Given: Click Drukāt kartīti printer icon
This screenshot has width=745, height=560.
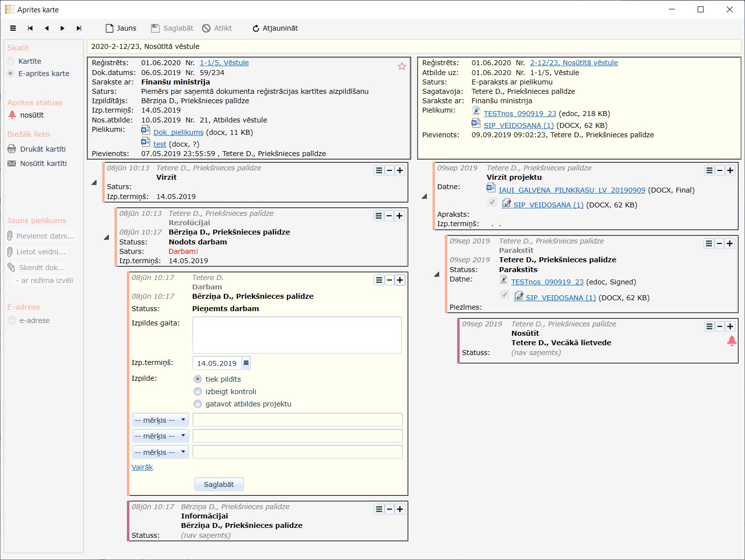Looking at the screenshot, I should coord(12,149).
